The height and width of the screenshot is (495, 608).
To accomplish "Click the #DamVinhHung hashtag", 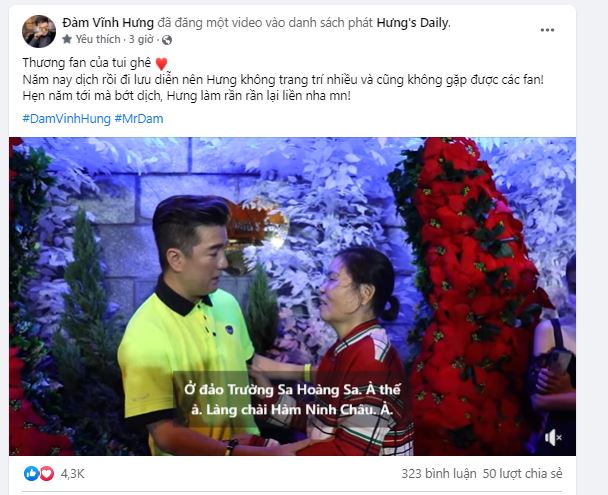I will [x=67, y=119].
